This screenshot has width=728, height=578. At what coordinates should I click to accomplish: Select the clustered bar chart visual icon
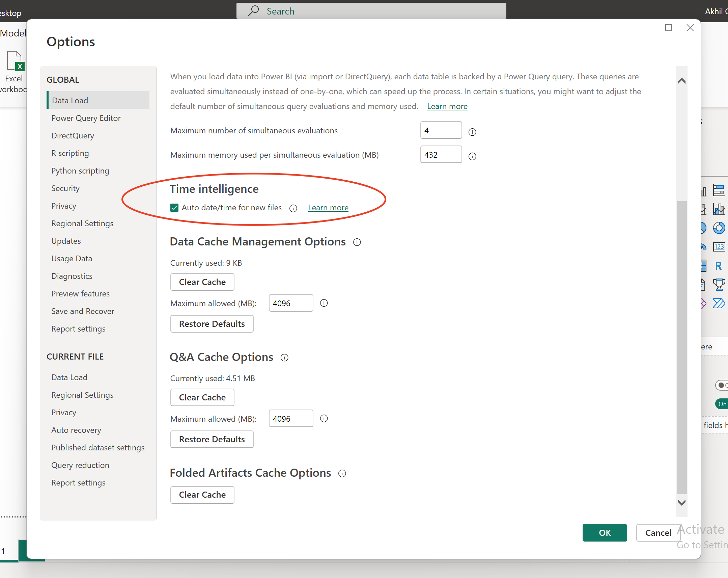[x=719, y=191]
